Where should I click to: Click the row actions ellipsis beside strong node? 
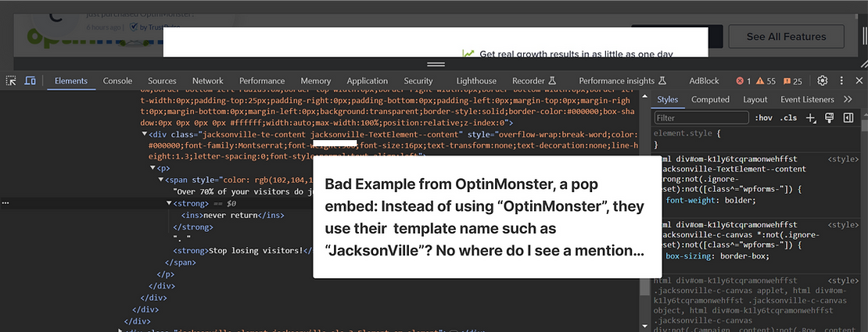pyautogui.click(x=5, y=204)
